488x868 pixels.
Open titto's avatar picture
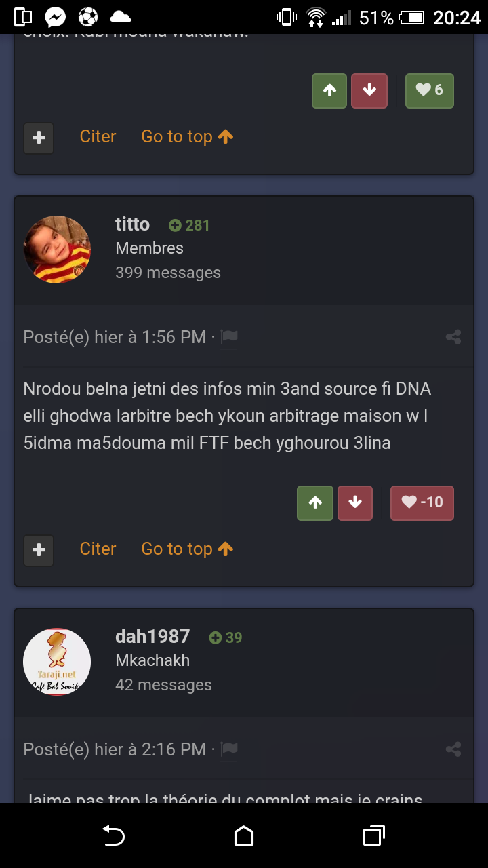coord(57,250)
